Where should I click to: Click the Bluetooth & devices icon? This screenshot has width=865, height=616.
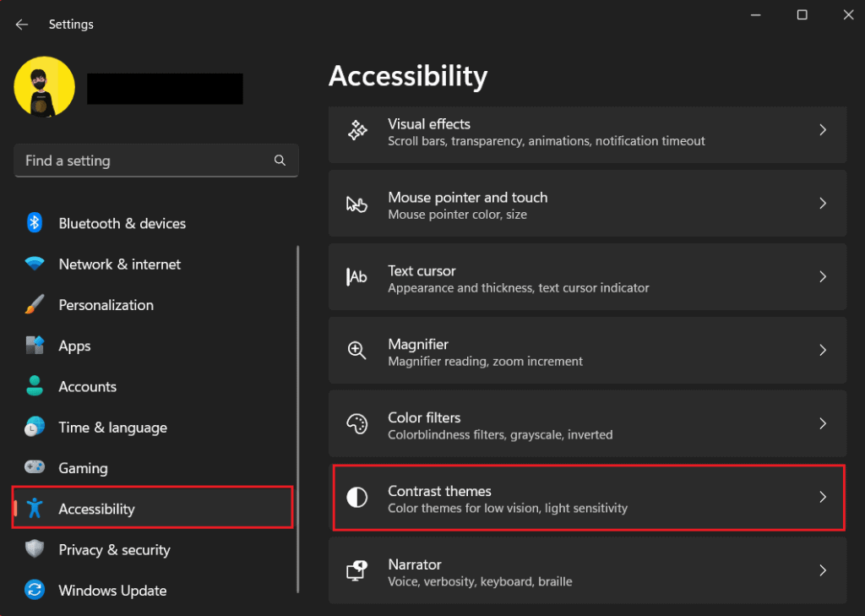tap(35, 223)
